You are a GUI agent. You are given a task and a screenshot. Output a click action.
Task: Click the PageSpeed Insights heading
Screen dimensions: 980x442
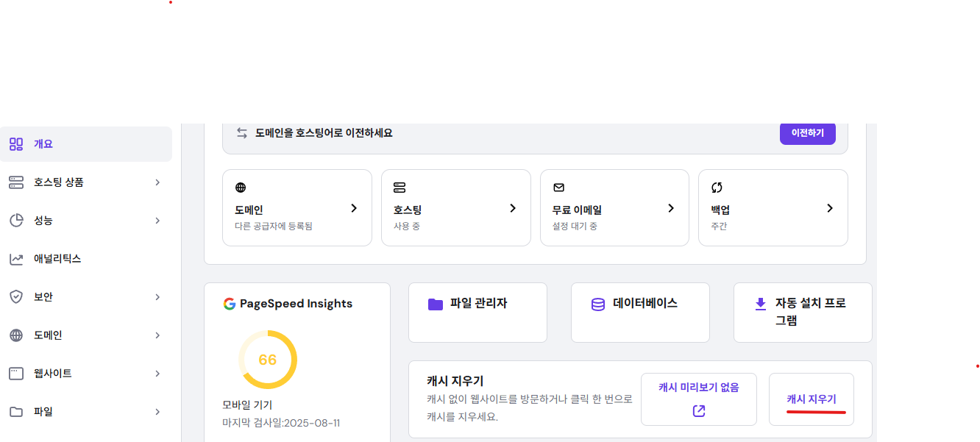[x=296, y=304]
